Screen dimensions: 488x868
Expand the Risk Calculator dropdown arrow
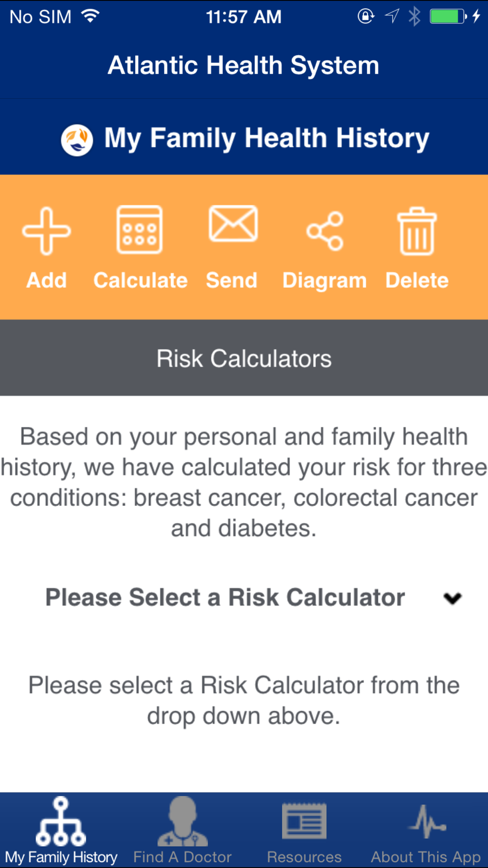[452, 598]
